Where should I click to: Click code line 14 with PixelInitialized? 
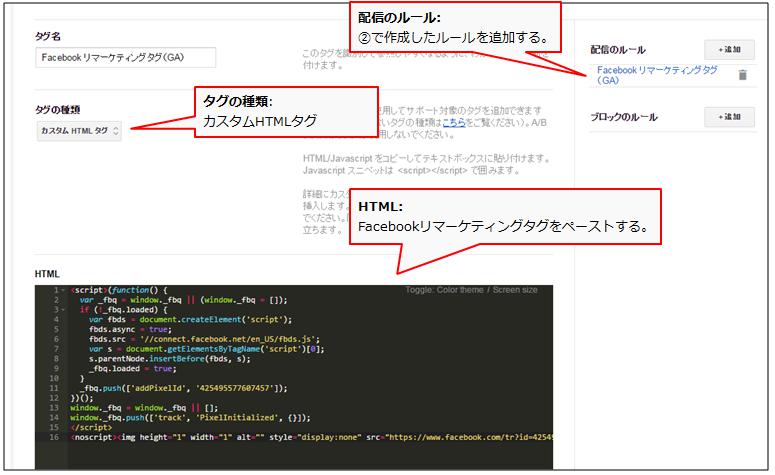(x=190, y=418)
